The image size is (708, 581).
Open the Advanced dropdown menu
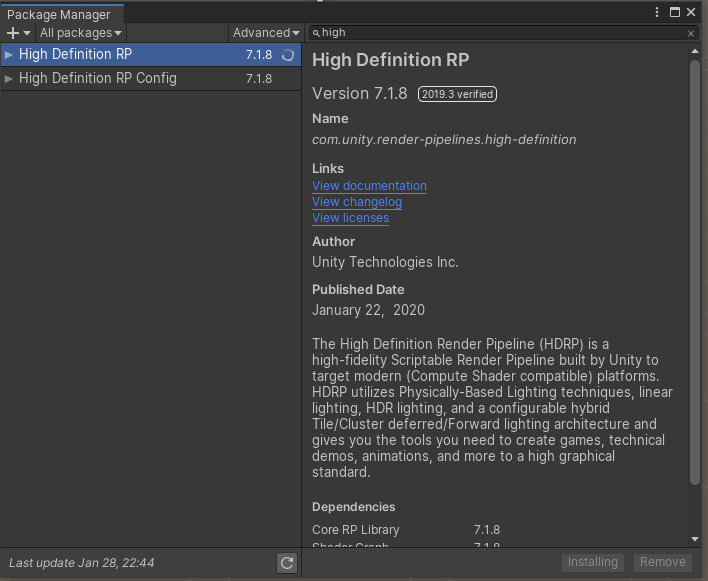click(266, 33)
